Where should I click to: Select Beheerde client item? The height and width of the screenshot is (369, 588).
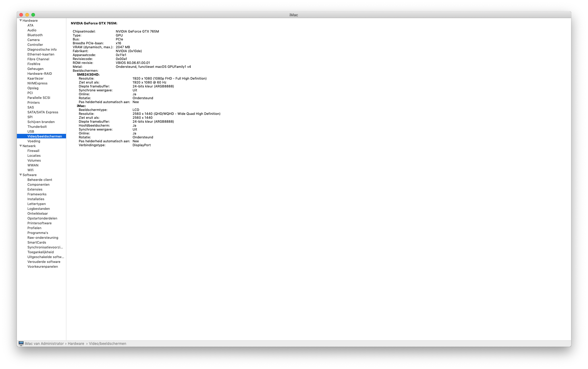[40, 180]
